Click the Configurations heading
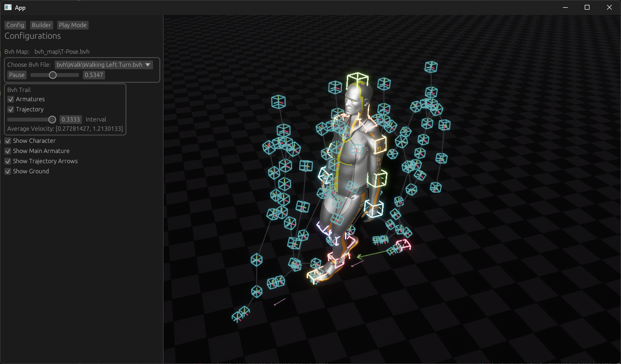621x364 pixels. click(x=32, y=36)
